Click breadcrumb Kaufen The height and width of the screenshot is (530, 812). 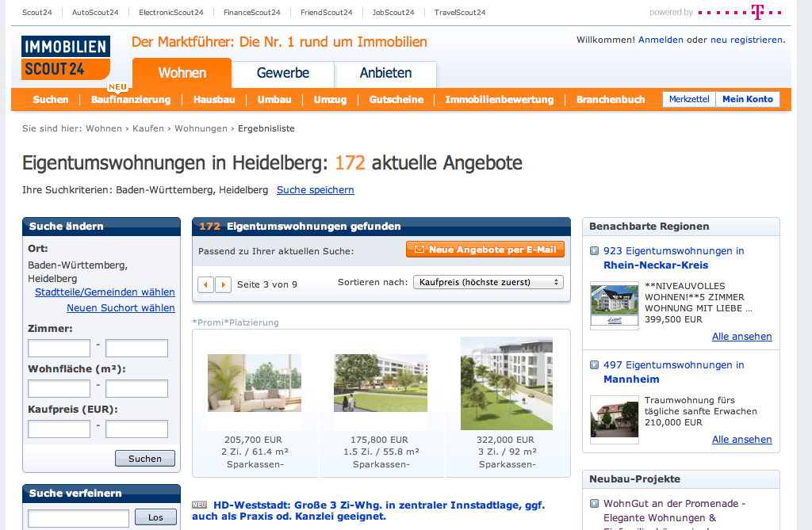[148, 128]
